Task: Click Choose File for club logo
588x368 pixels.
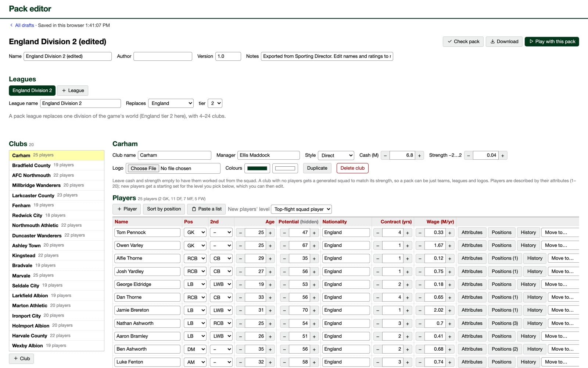Action: (143, 169)
